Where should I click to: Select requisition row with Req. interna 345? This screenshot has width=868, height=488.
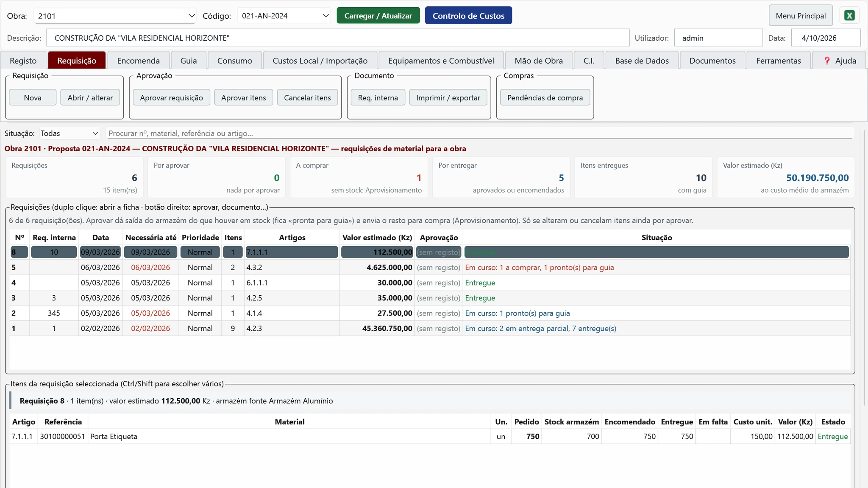(430, 313)
